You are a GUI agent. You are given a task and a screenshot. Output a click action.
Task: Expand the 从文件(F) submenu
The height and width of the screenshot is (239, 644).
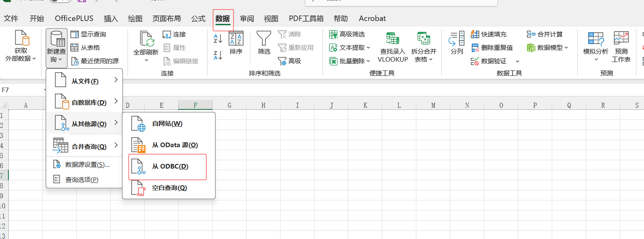click(84, 80)
